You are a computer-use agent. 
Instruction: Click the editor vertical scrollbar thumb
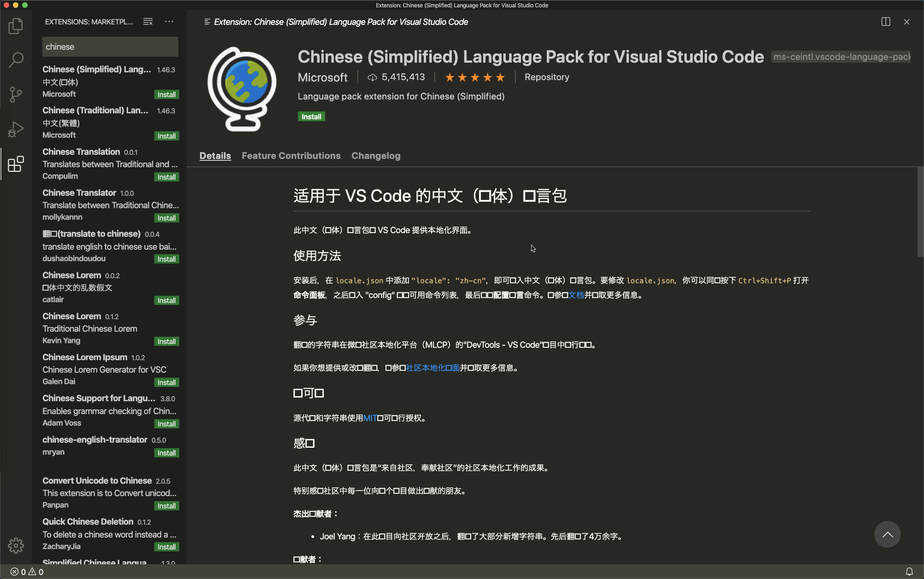tap(920, 212)
